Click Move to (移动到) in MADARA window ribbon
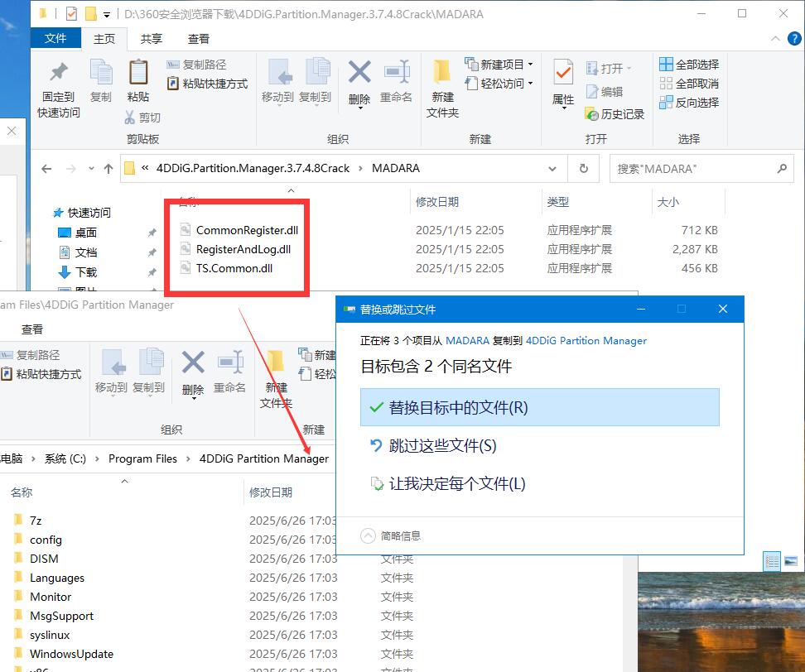The height and width of the screenshot is (672, 805). point(277,80)
